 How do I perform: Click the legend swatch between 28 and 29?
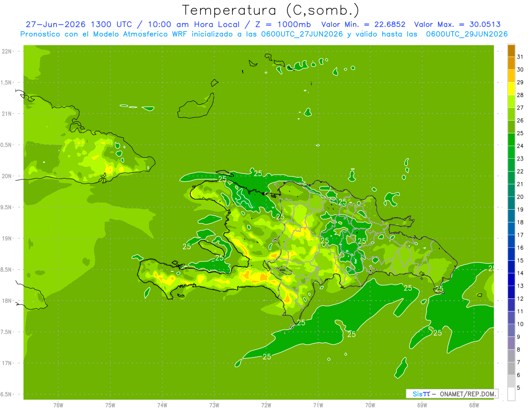click(x=511, y=89)
